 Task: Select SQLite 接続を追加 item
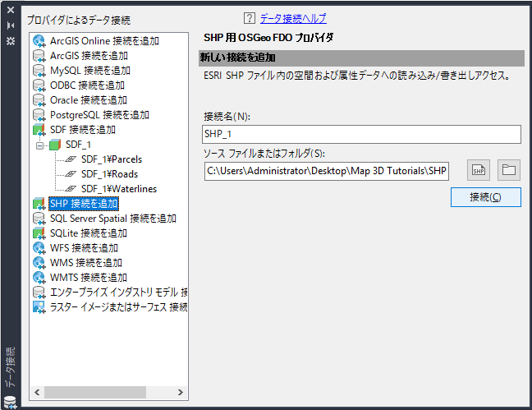click(89, 233)
